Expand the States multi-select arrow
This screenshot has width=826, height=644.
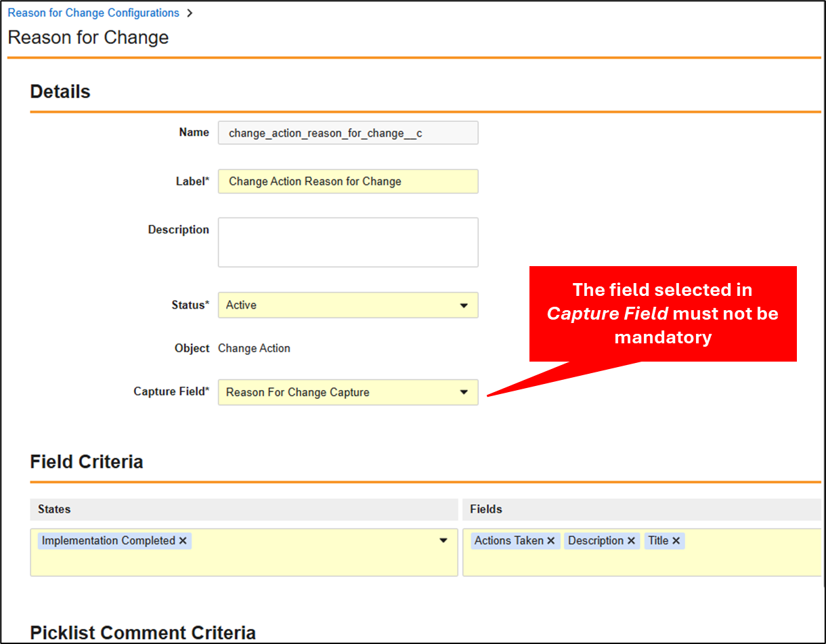443,540
